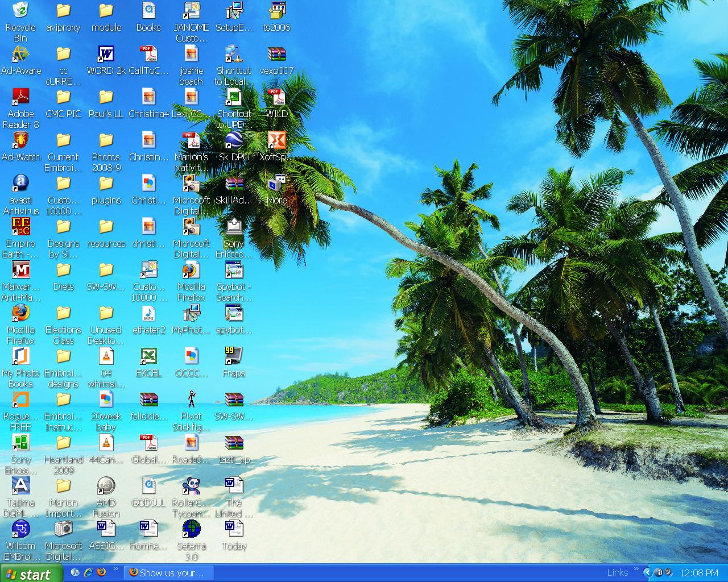Expand the Quick Launch overflow chevron
728x582 pixels.
pos(116,569)
